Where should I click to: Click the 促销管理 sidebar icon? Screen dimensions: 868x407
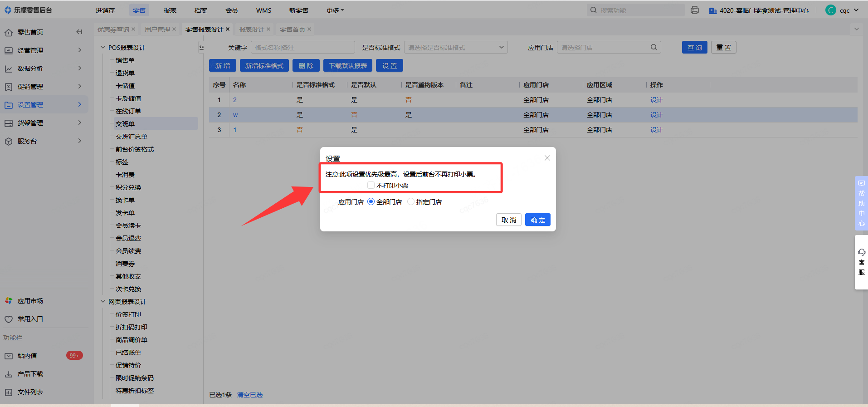(x=9, y=87)
